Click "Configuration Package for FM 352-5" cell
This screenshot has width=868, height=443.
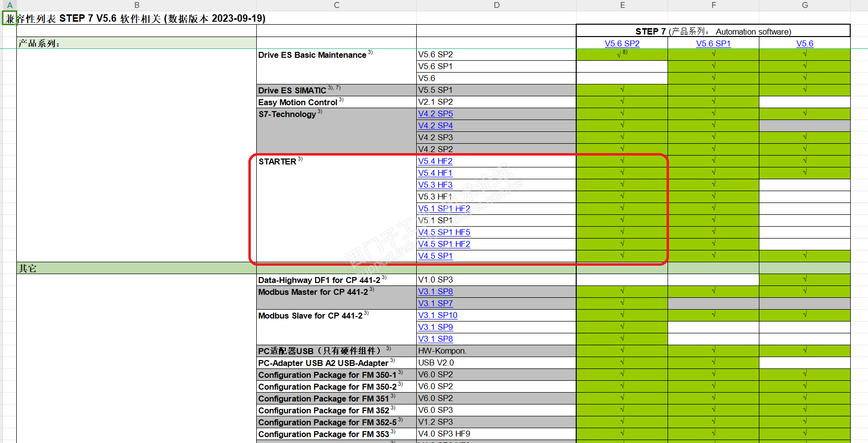coord(337,422)
